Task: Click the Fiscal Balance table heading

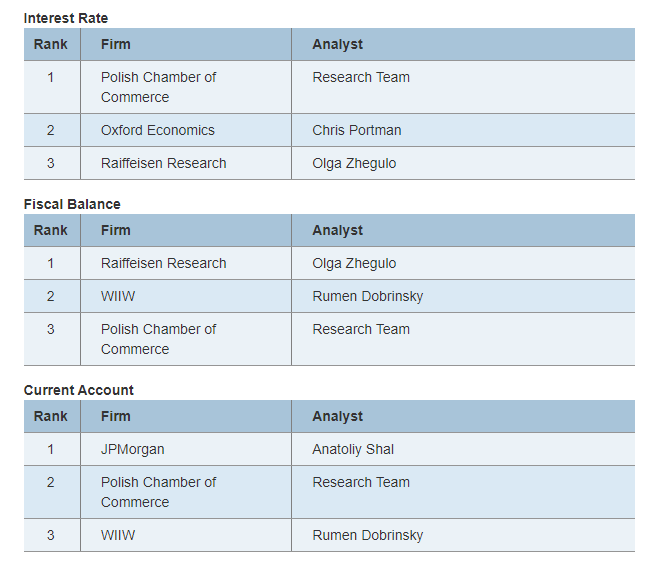Action: 72,204
